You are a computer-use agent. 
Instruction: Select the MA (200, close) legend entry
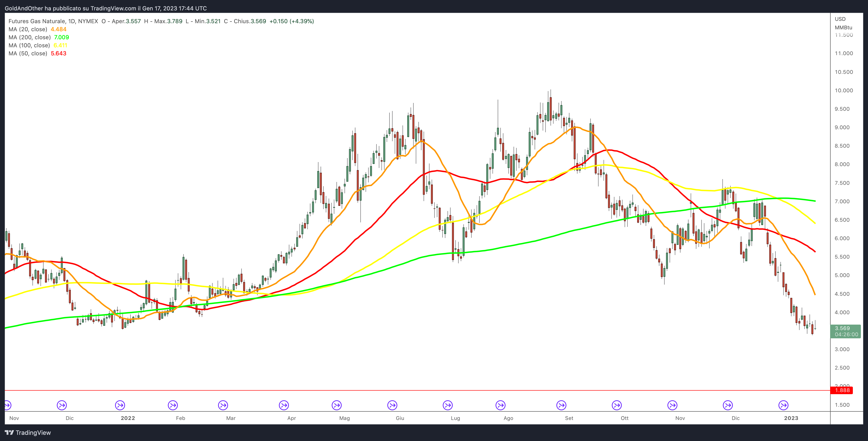(39, 37)
